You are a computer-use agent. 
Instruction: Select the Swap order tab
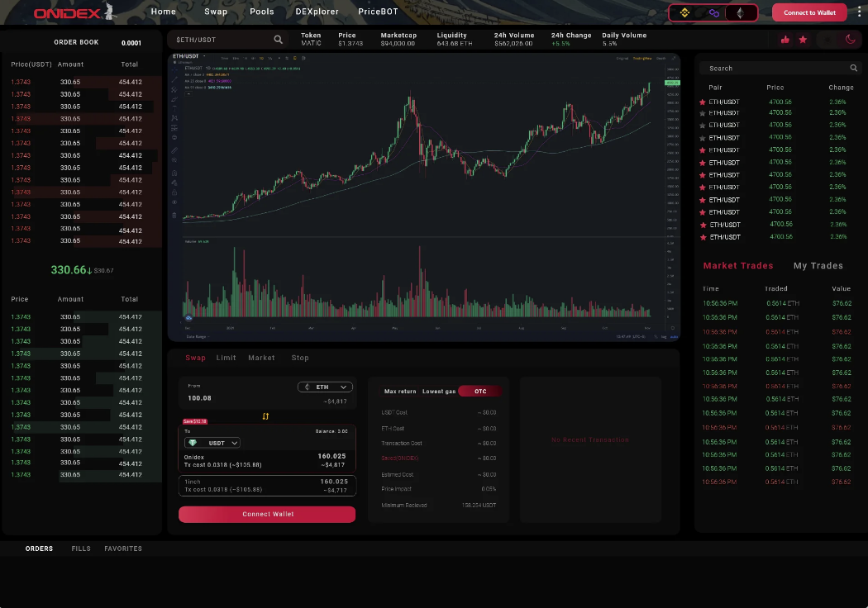click(x=195, y=358)
